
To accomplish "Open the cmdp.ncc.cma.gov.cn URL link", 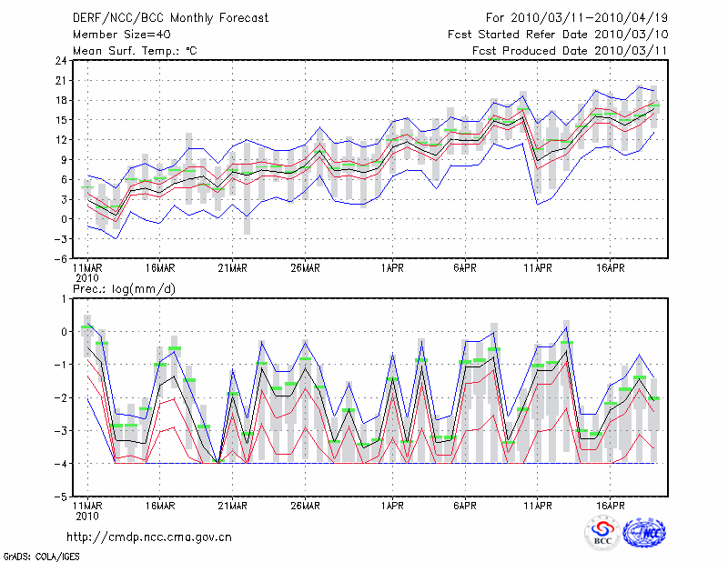I will [149, 537].
